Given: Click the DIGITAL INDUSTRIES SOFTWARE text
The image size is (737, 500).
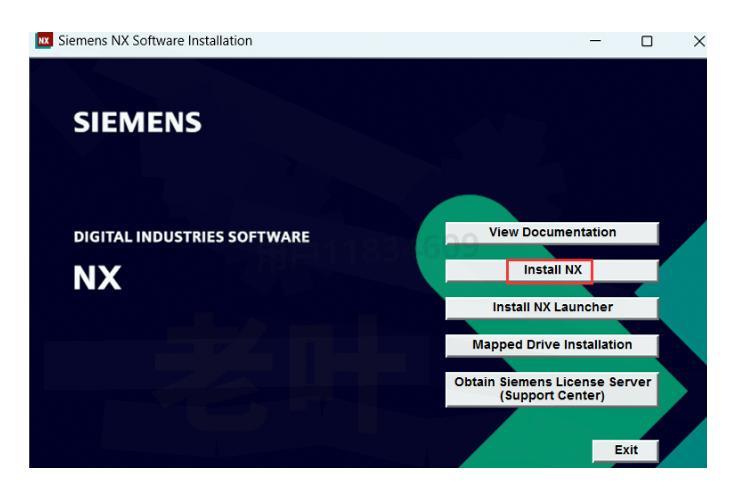Looking at the screenshot, I should (192, 237).
